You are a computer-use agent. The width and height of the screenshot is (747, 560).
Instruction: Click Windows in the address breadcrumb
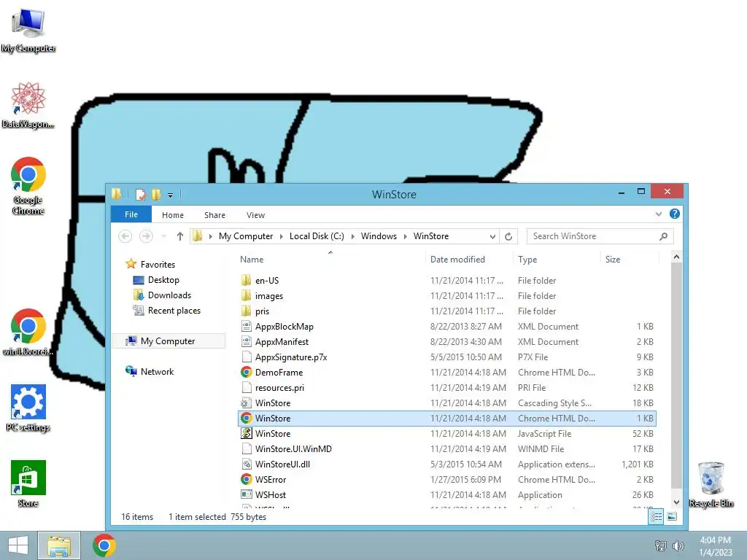tap(379, 236)
